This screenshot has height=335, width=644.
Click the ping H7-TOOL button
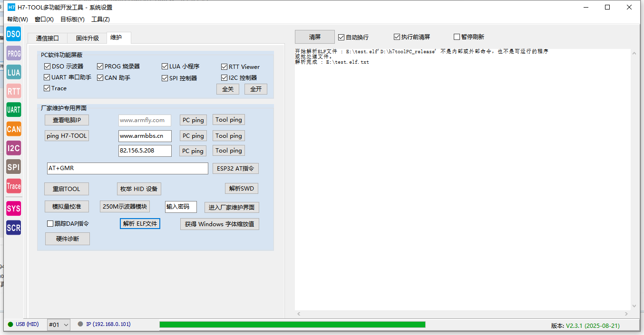[x=67, y=136]
